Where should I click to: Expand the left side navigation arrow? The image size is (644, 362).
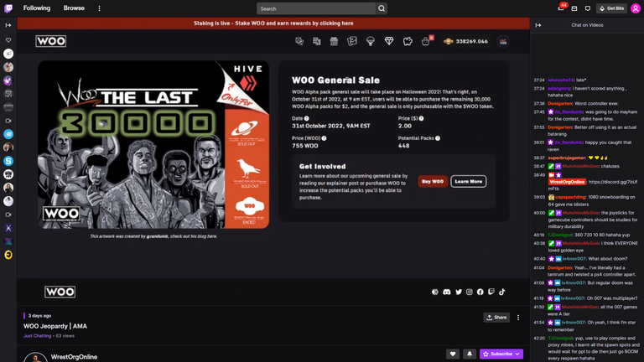8,25
